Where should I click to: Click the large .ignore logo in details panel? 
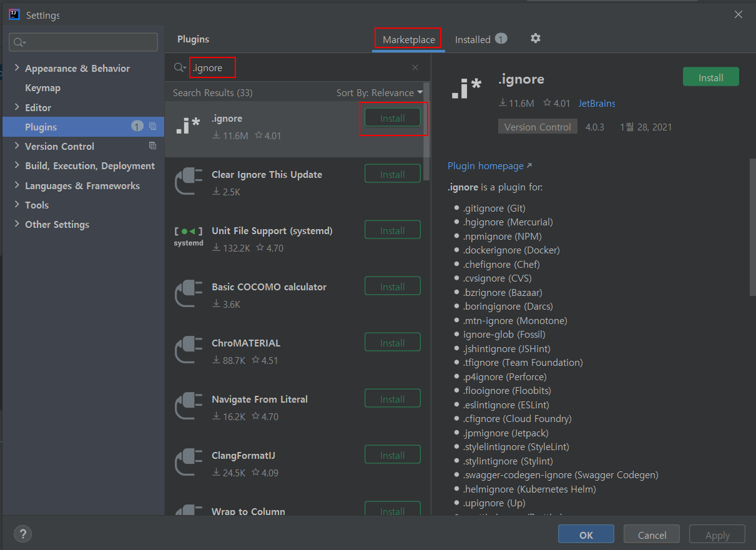tap(466, 88)
